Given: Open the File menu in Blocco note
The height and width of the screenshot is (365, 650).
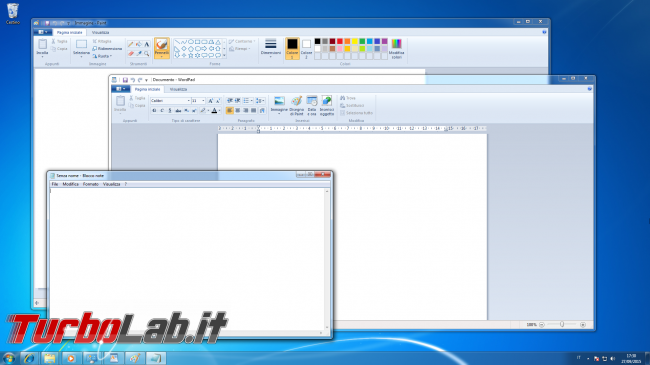Looking at the screenshot, I should click(55, 184).
